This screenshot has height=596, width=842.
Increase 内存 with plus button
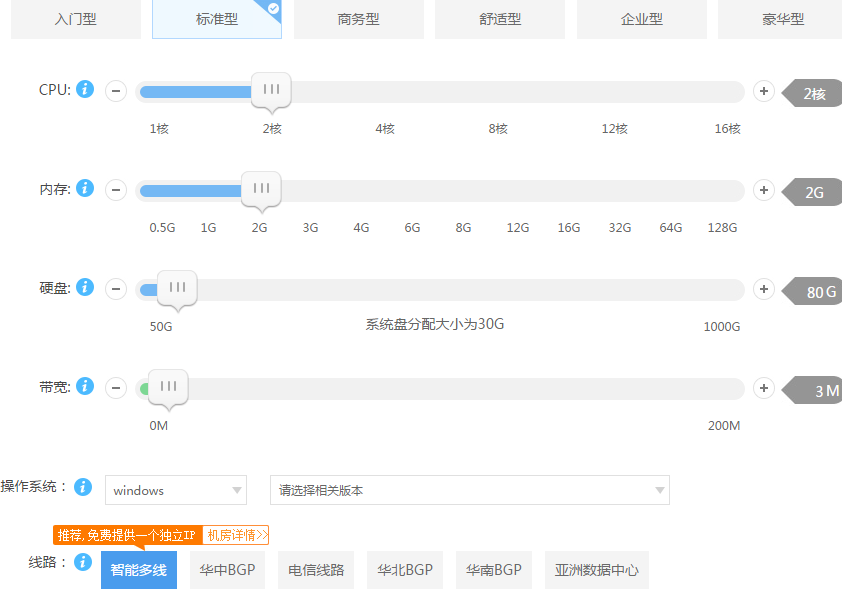pos(764,190)
